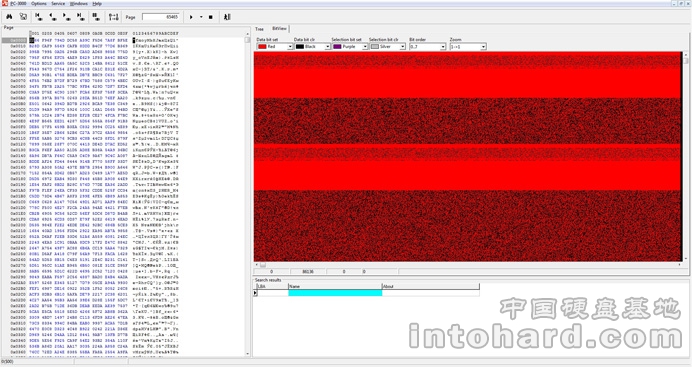Click the highlighted cyan Name cell in Search results
Image resolution: width=692 pixels, height=367 pixels.
[x=335, y=292]
